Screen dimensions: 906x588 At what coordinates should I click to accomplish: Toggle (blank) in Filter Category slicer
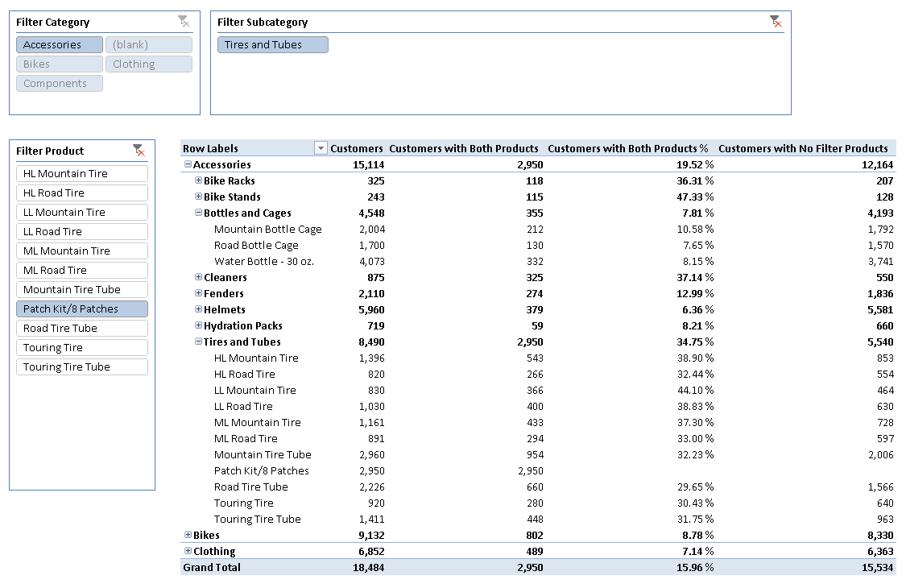pos(149,44)
